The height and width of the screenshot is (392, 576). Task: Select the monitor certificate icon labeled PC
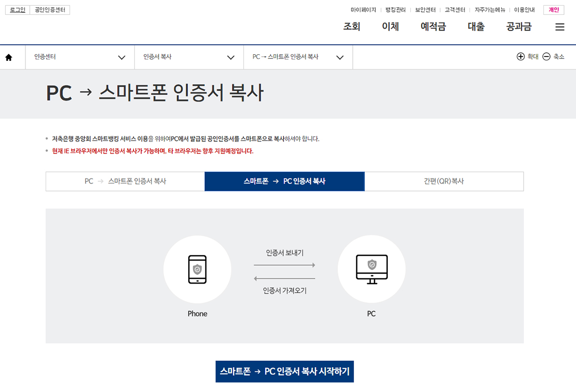[371, 269]
